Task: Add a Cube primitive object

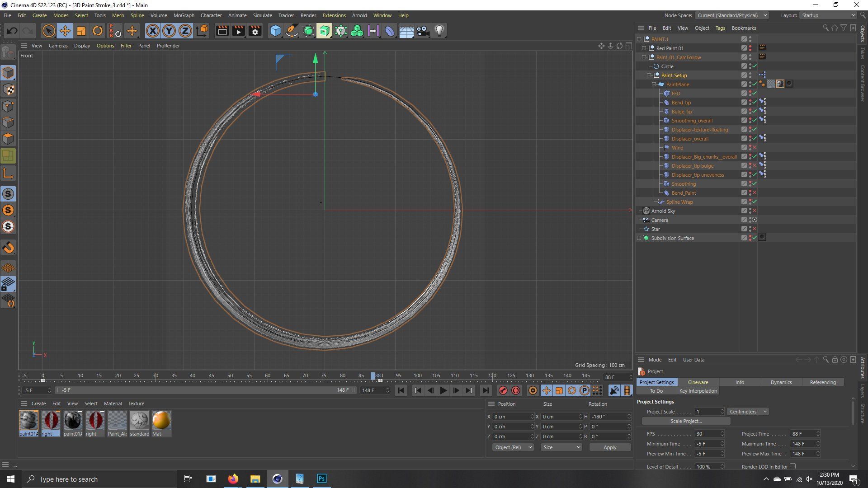Action: 275,31
